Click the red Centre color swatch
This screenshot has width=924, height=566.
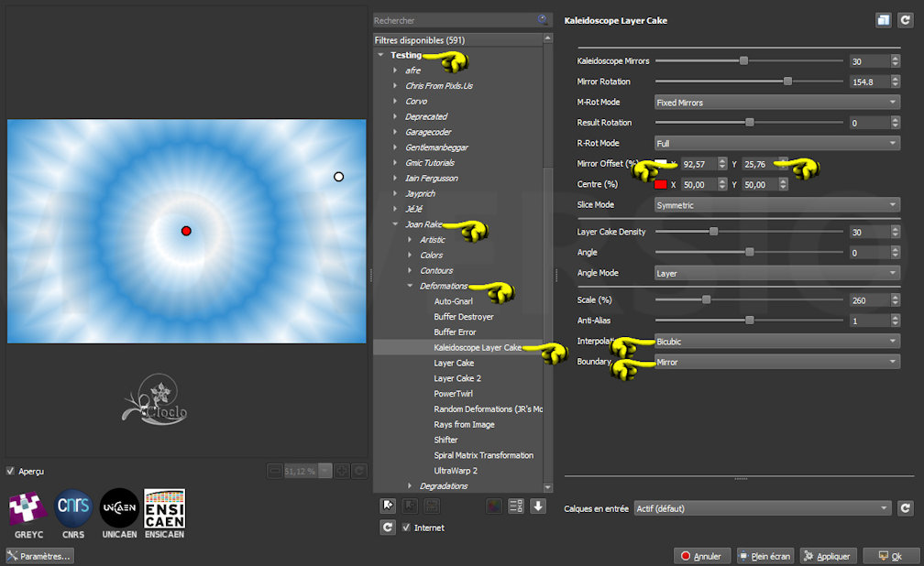coord(660,184)
